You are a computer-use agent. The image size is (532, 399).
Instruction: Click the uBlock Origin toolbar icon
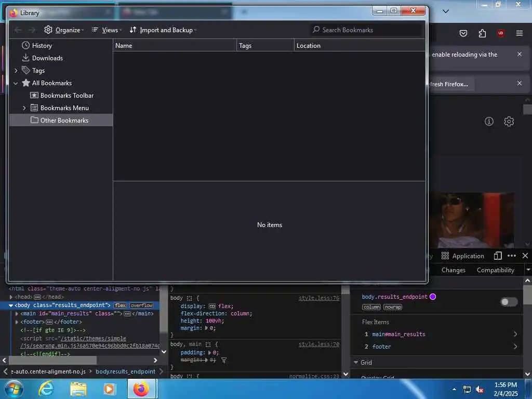(x=500, y=33)
